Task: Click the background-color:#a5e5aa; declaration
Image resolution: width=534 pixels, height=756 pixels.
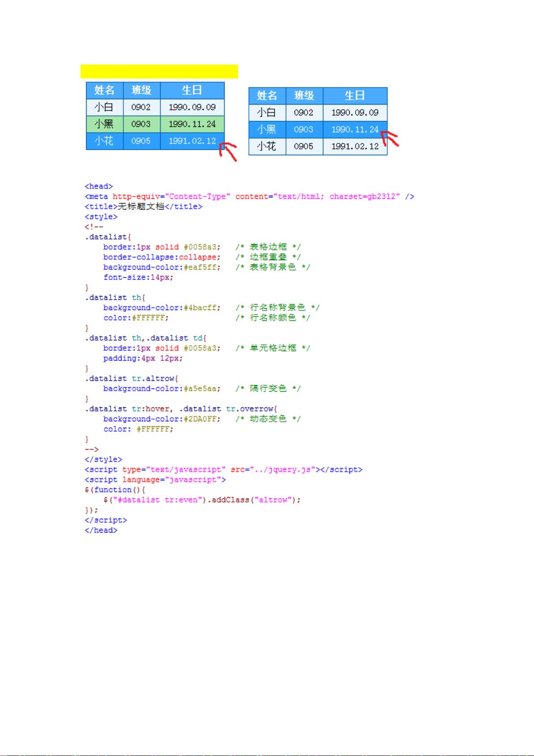Action: click(162, 389)
